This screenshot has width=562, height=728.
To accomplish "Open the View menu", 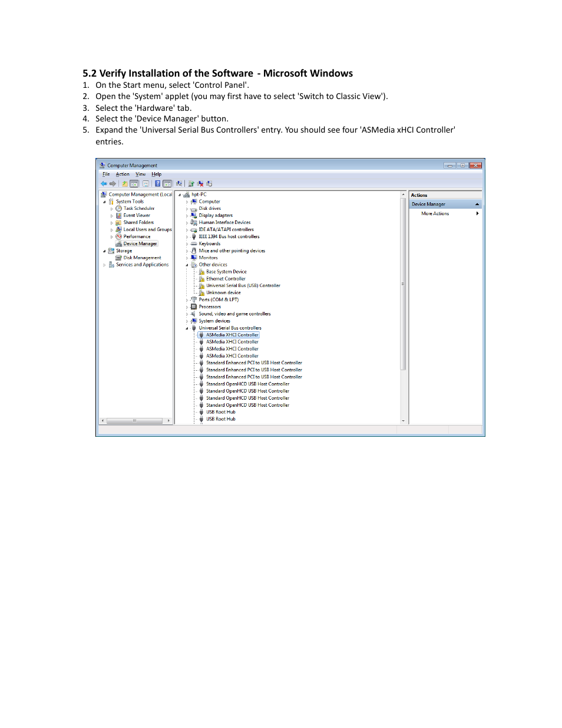I will pos(140,174).
